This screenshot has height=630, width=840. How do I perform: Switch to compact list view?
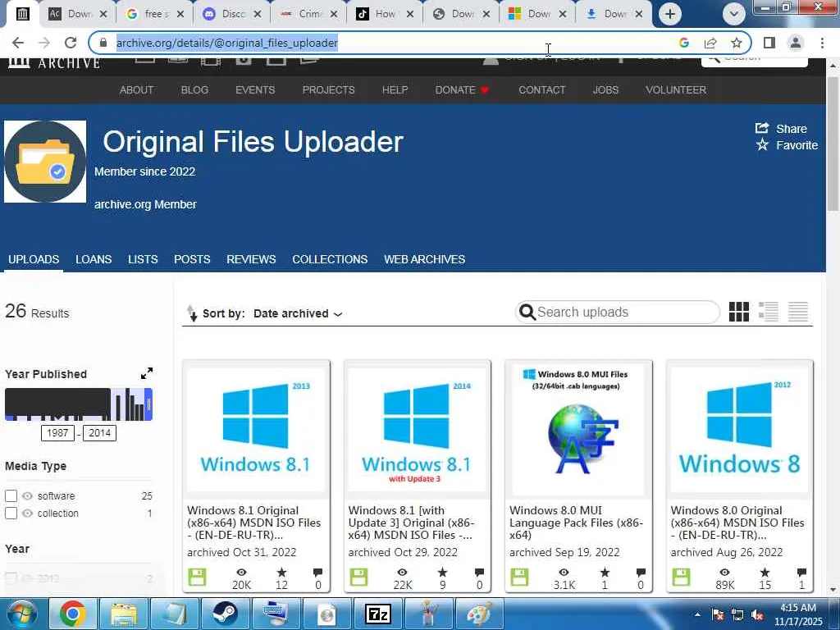(797, 312)
